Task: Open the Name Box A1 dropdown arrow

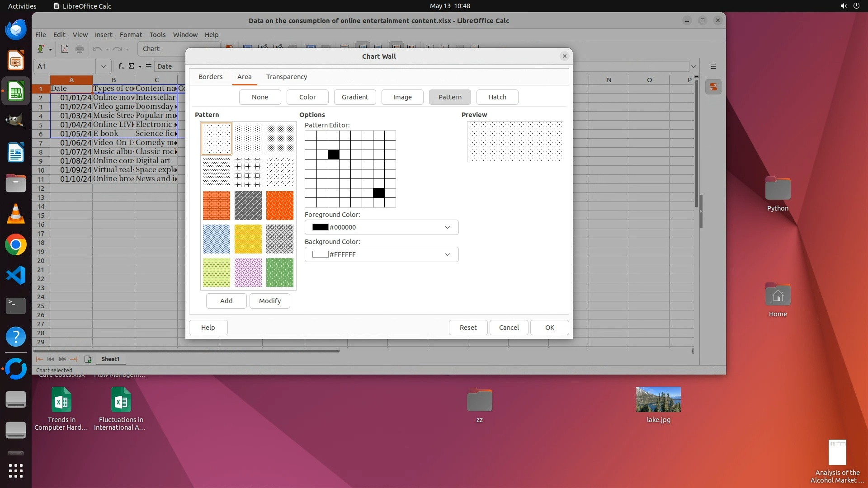Action: (103, 66)
